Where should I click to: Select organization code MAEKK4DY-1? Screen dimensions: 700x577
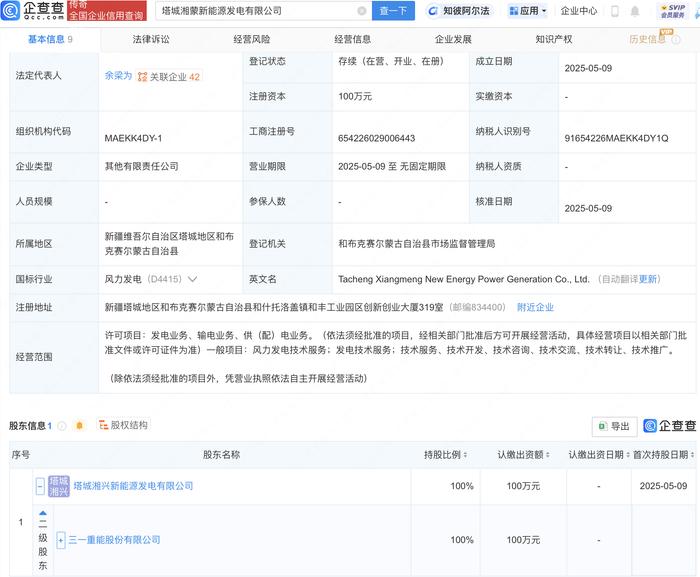(133, 138)
